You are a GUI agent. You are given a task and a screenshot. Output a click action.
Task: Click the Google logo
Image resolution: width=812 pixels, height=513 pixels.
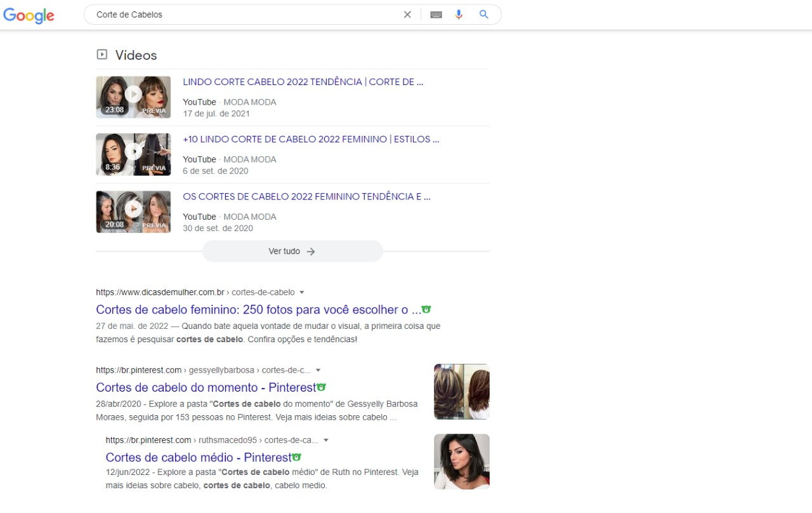coord(29,15)
